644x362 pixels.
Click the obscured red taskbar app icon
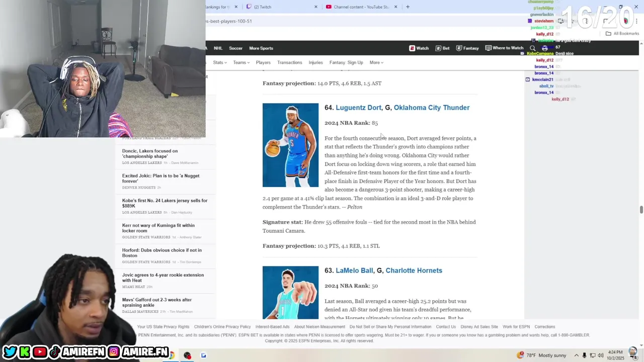[x=187, y=355]
